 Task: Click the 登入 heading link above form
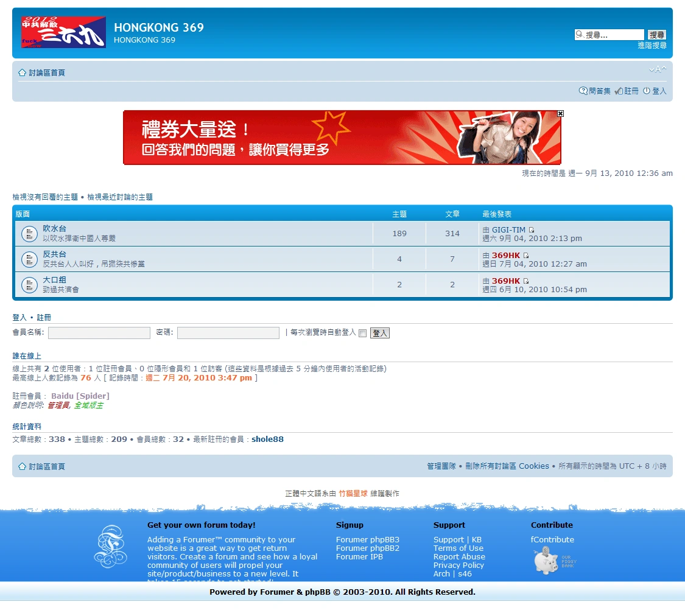tap(19, 318)
